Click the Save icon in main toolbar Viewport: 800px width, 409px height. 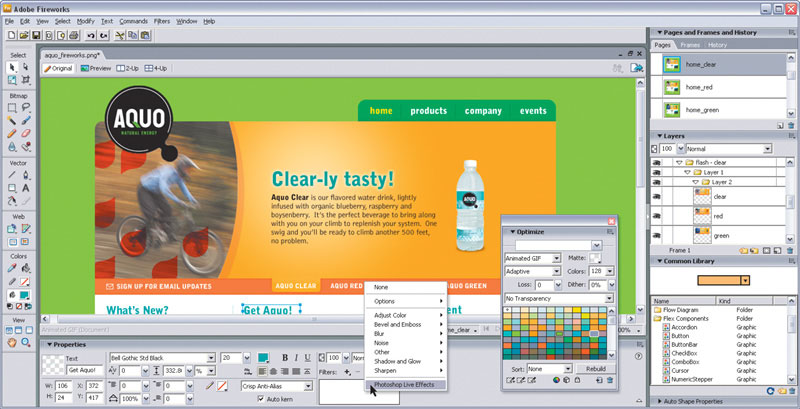tap(36, 35)
